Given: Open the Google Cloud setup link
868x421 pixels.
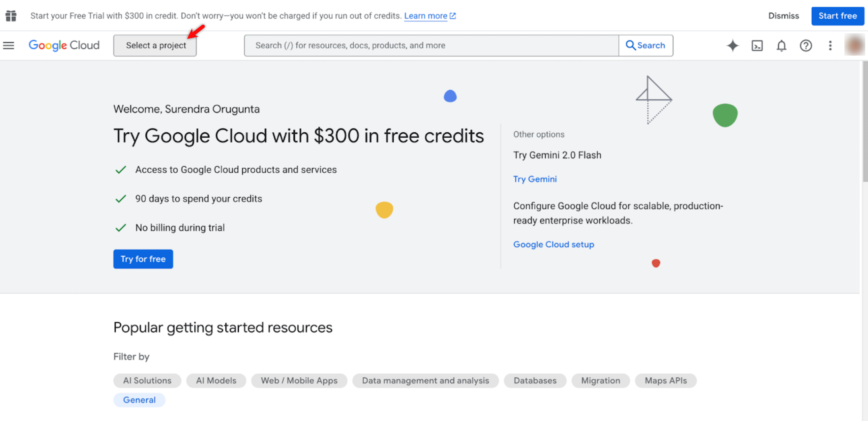Looking at the screenshot, I should (x=553, y=244).
